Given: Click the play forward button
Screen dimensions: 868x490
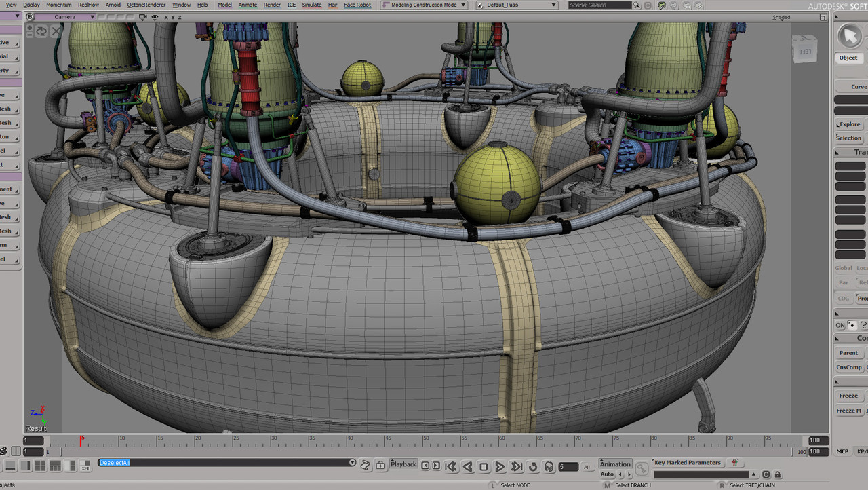Looking at the screenshot, I should pos(500,467).
